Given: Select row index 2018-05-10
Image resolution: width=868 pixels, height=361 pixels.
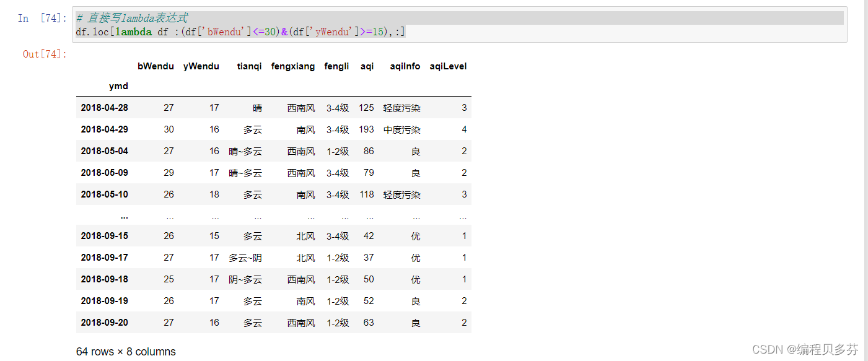Looking at the screenshot, I should 105,194.
